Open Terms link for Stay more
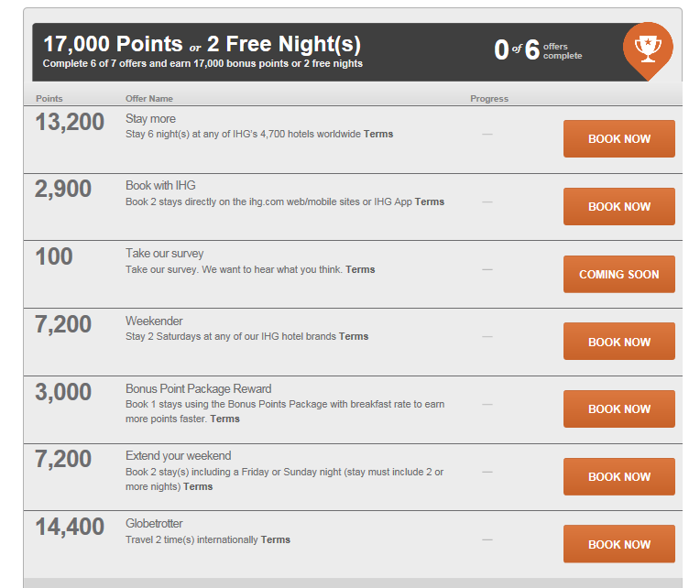This screenshot has height=588, width=700. click(378, 134)
